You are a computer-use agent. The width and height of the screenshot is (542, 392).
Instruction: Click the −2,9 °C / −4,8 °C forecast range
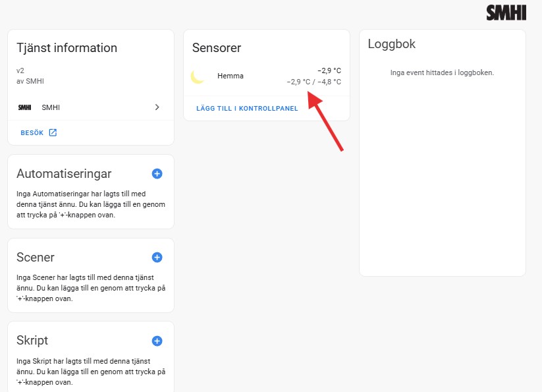314,82
